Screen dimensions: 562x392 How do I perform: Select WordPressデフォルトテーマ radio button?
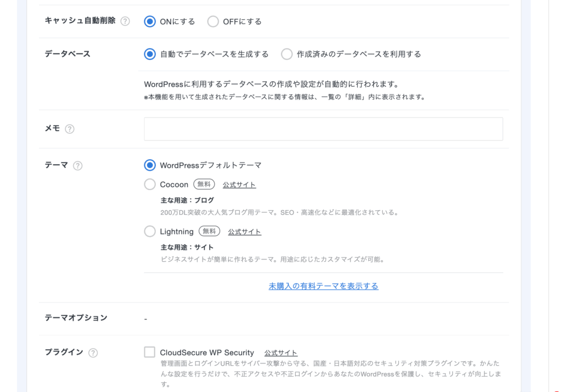point(150,165)
